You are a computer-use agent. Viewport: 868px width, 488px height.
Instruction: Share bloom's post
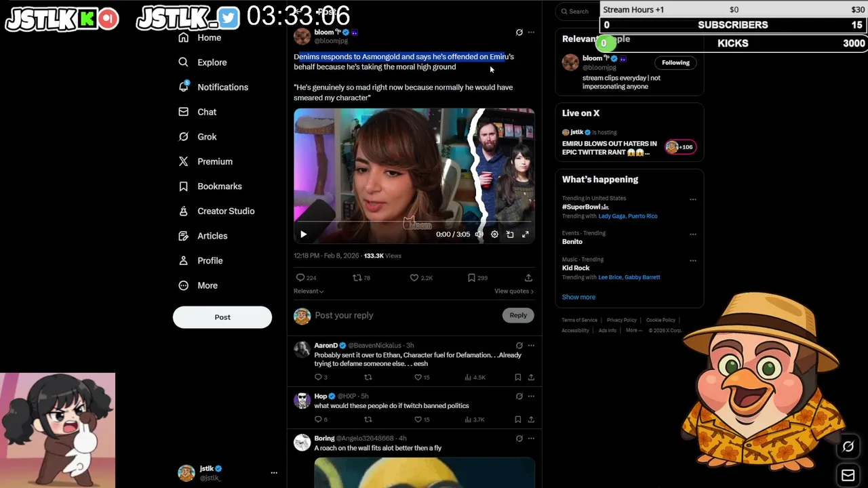pyautogui.click(x=528, y=278)
